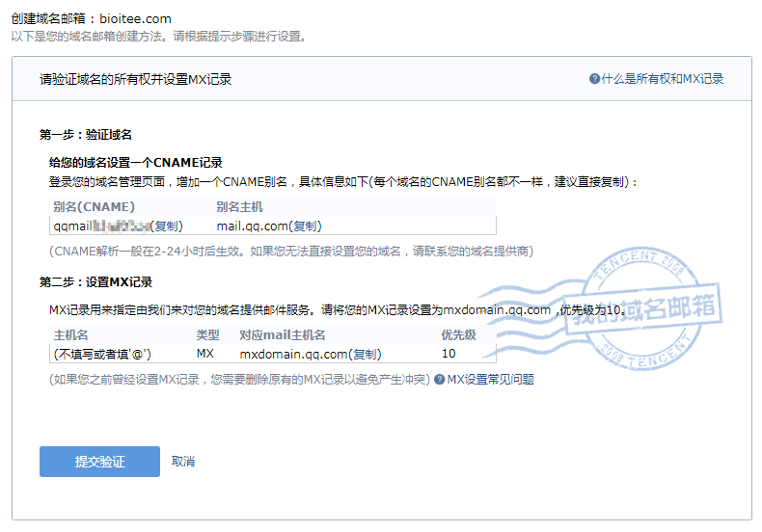
Task: Click the bioitee.com domain title text
Action: click(136, 19)
